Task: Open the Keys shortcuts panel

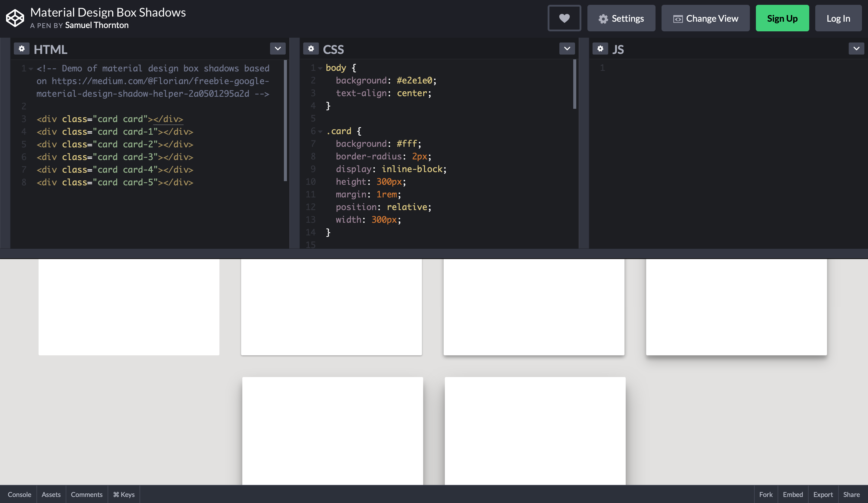Action: [x=124, y=494]
